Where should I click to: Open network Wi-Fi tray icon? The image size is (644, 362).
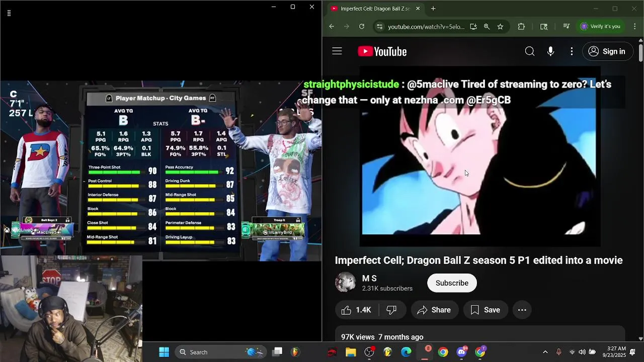coord(572,352)
